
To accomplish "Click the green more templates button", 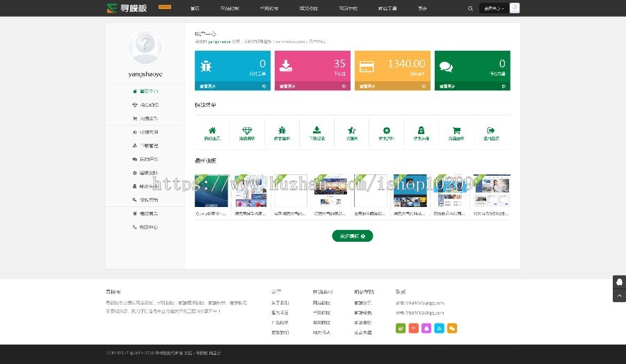I will [353, 236].
